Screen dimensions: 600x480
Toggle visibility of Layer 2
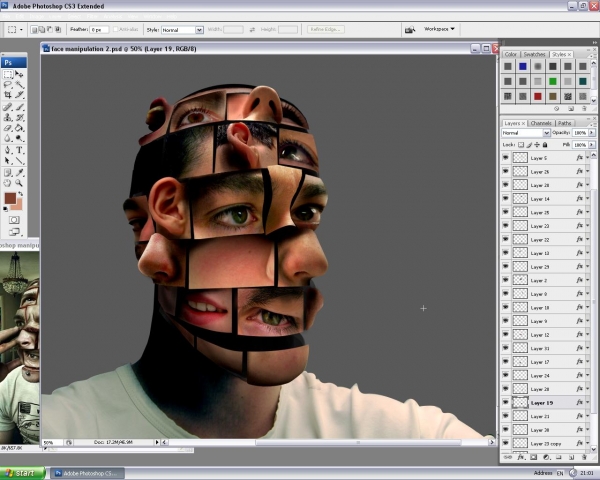coord(506,280)
